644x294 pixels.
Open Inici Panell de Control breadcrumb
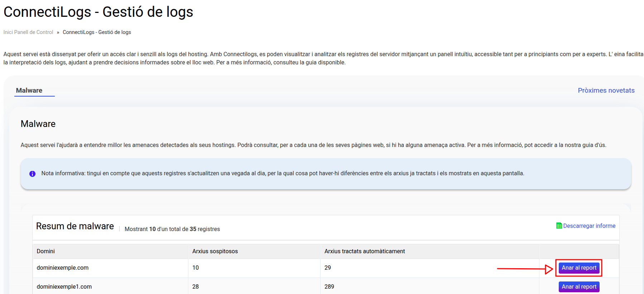28,32
